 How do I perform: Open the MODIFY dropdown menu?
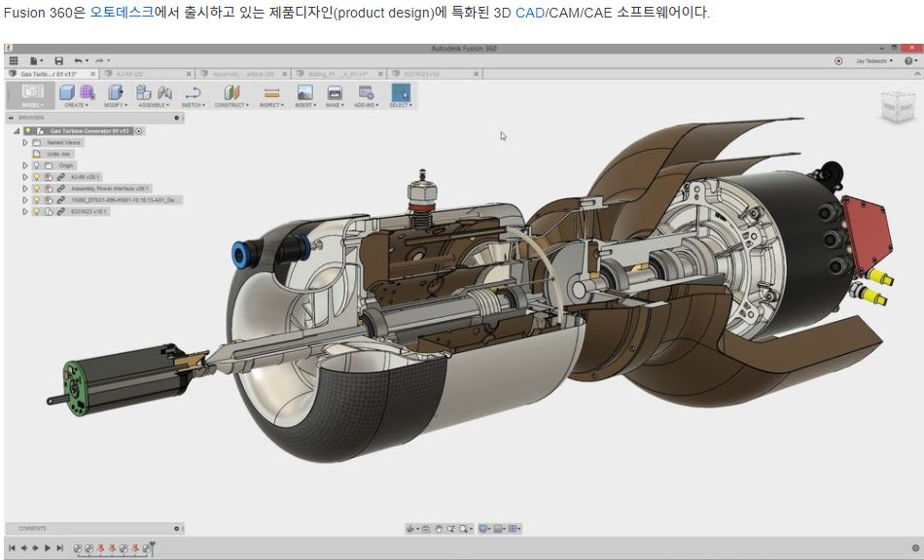116,105
